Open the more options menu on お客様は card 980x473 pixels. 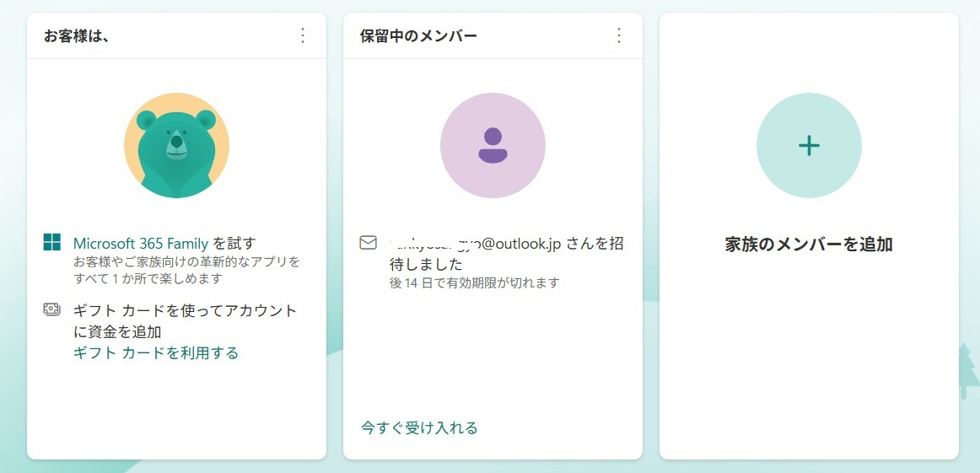coord(303,35)
